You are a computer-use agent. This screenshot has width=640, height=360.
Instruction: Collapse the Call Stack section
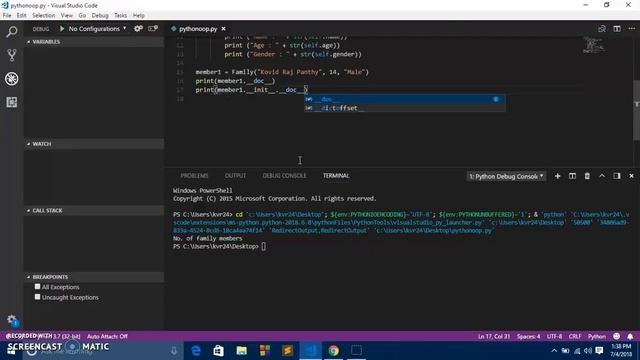(x=94, y=210)
